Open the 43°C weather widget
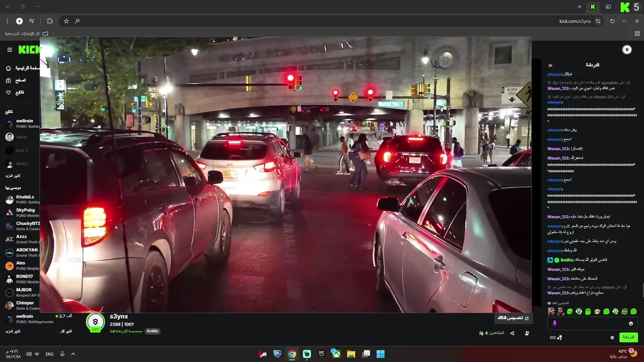This screenshot has width=644, height=362. 624,354
